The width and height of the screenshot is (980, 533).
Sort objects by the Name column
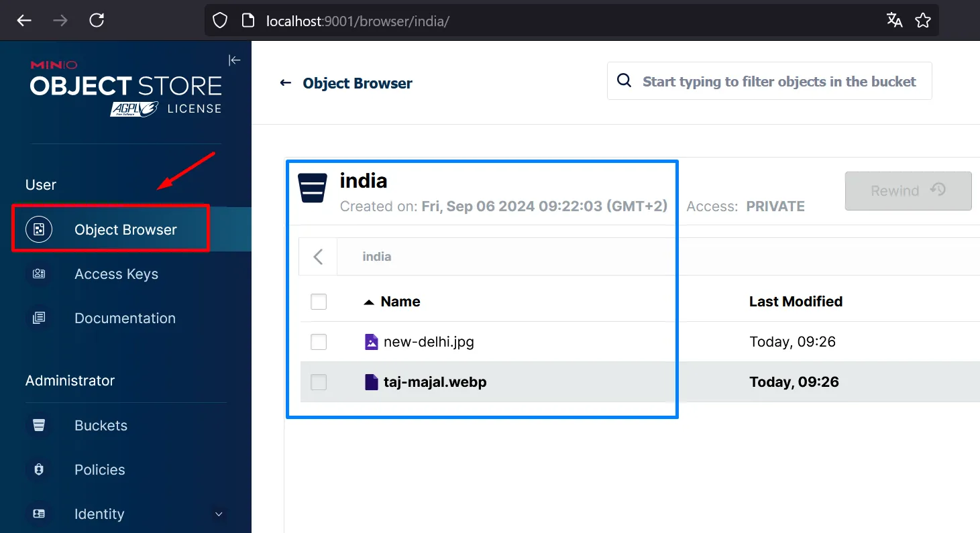point(400,302)
